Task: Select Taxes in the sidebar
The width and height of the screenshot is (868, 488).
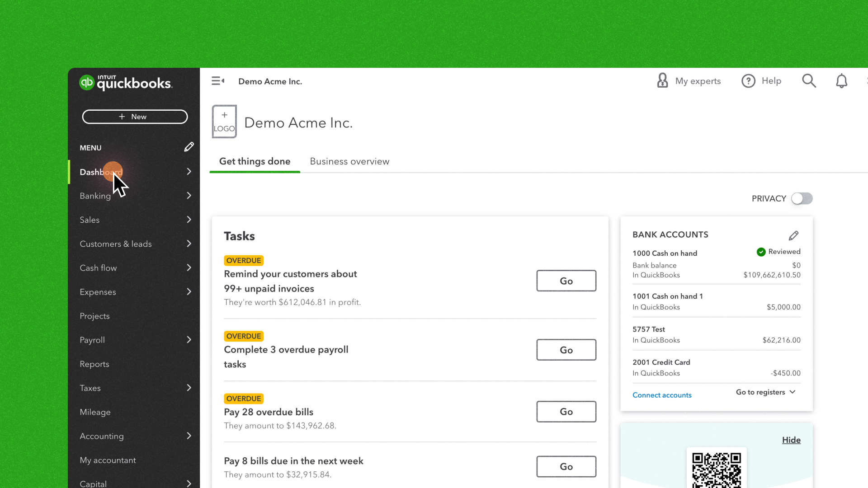Action: 90,388
